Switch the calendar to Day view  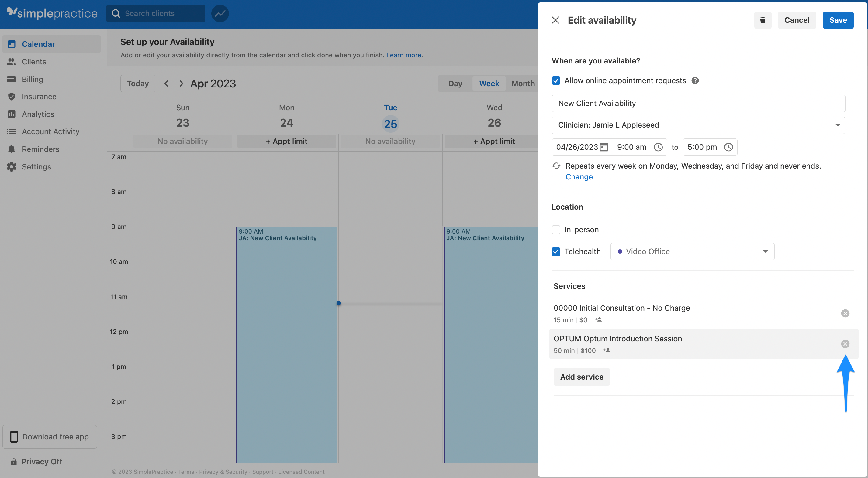coord(455,83)
